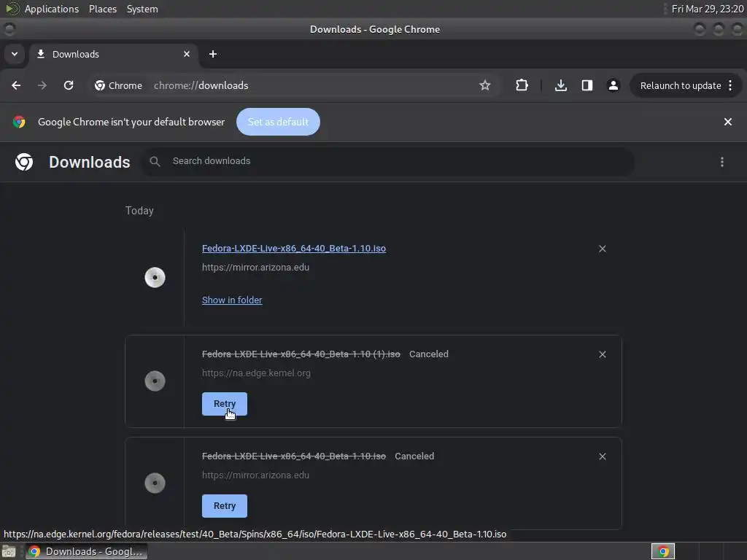Click the Today date heading
The image size is (747, 560).
[139, 211]
